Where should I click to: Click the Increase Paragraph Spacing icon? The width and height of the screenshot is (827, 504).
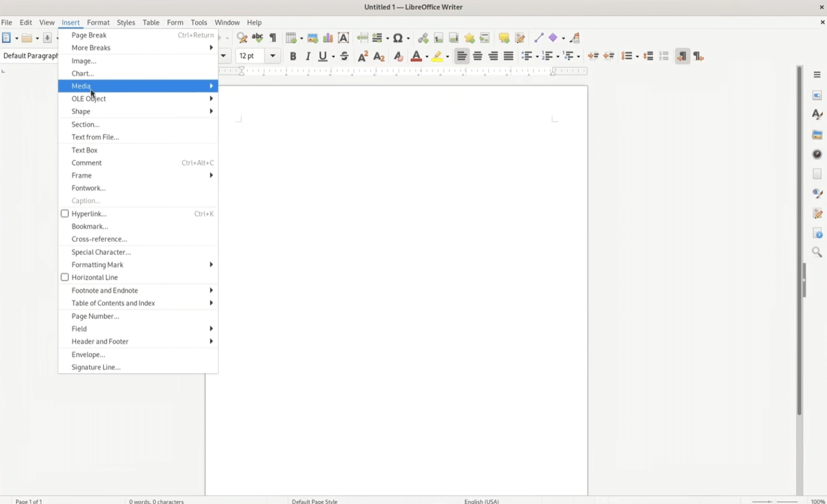tap(648, 56)
